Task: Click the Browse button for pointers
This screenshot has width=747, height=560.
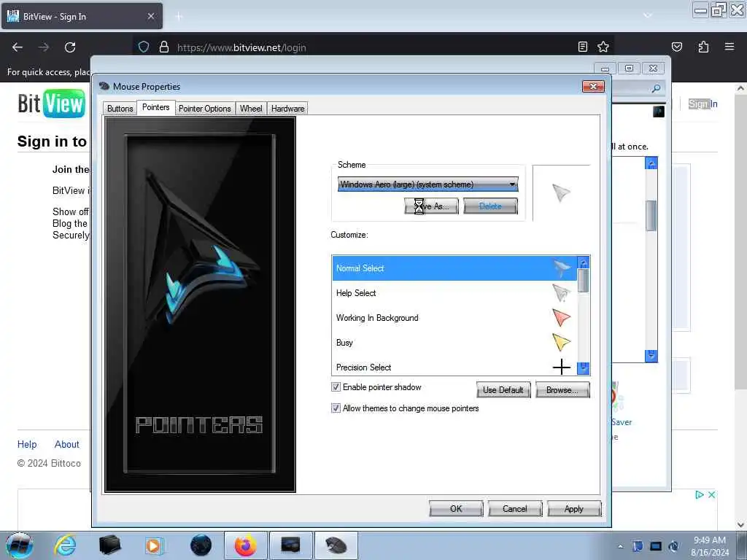Action: click(562, 390)
